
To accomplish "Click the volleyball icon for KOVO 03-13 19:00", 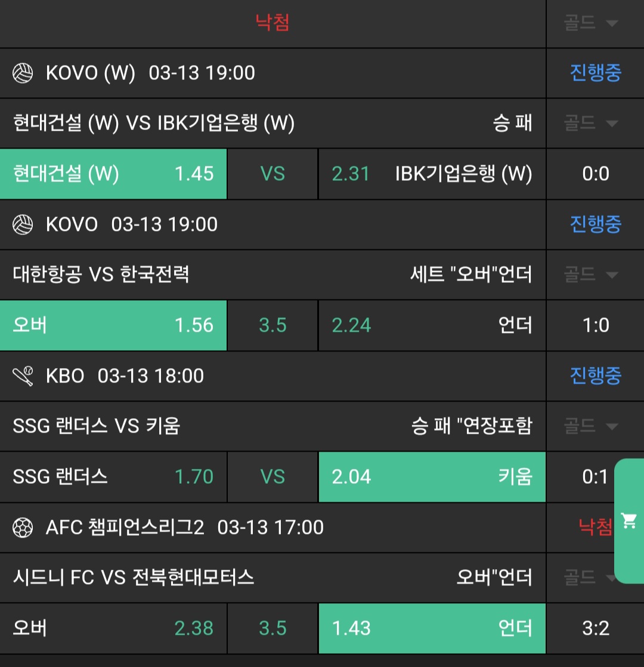I will pyautogui.click(x=23, y=225).
